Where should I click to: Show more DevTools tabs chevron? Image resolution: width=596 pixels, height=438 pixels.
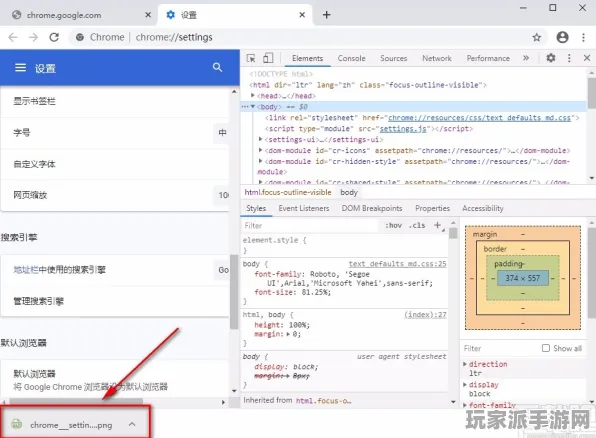(x=526, y=58)
